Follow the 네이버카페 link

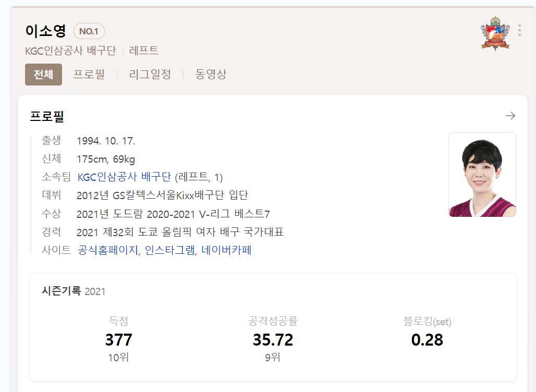click(x=226, y=250)
